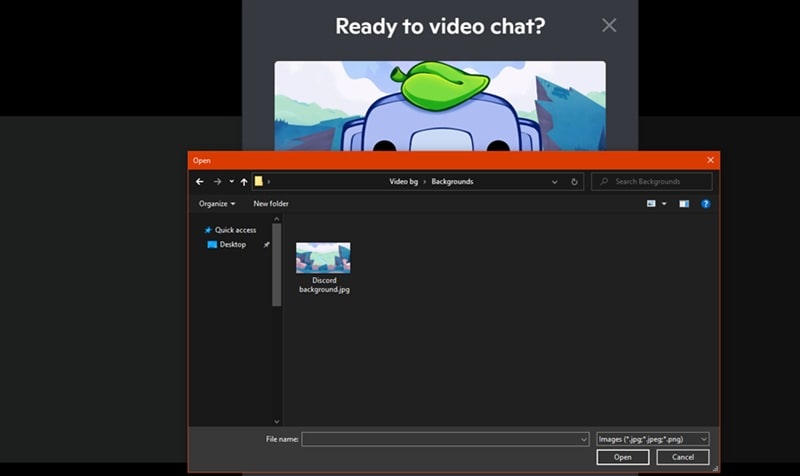Close the Ready to video chat window
The height and width of the screenshot is (476, 800).
(x=609, y=25)
